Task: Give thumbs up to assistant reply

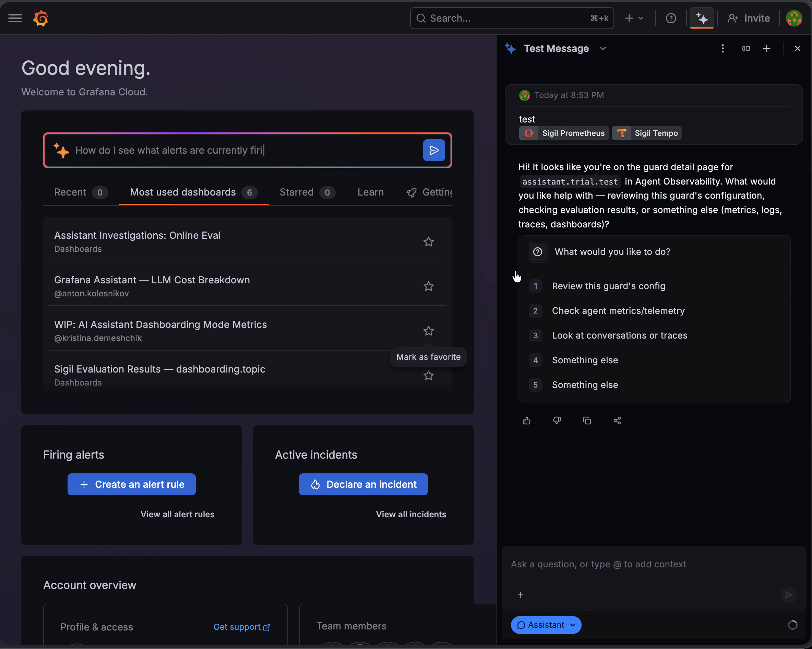Action: [526, 420]
